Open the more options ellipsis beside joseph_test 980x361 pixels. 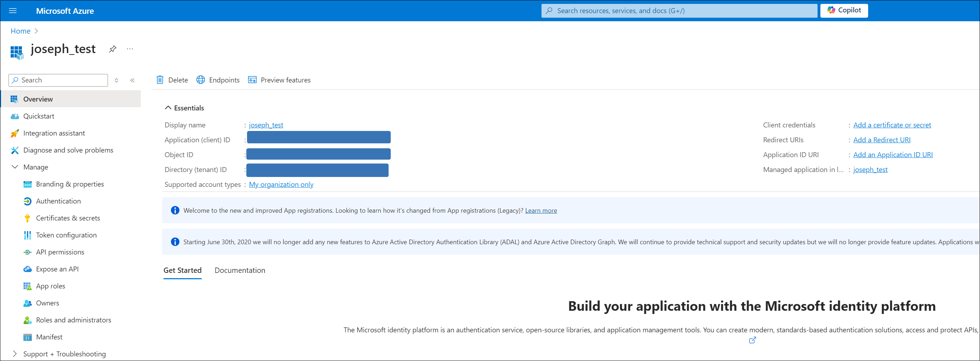click(x=130, y=49)
